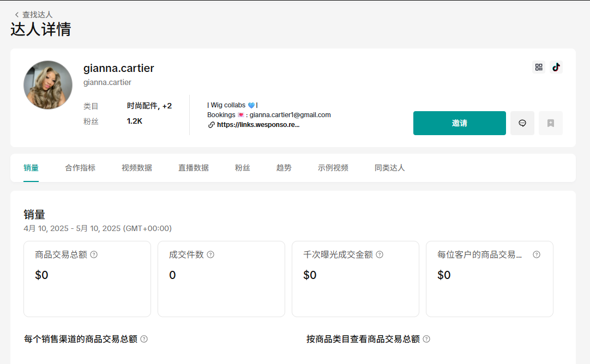Click the help icon next to 商品交易总额
Viewport: 590px width, 364px height.
tap(94, 254)
